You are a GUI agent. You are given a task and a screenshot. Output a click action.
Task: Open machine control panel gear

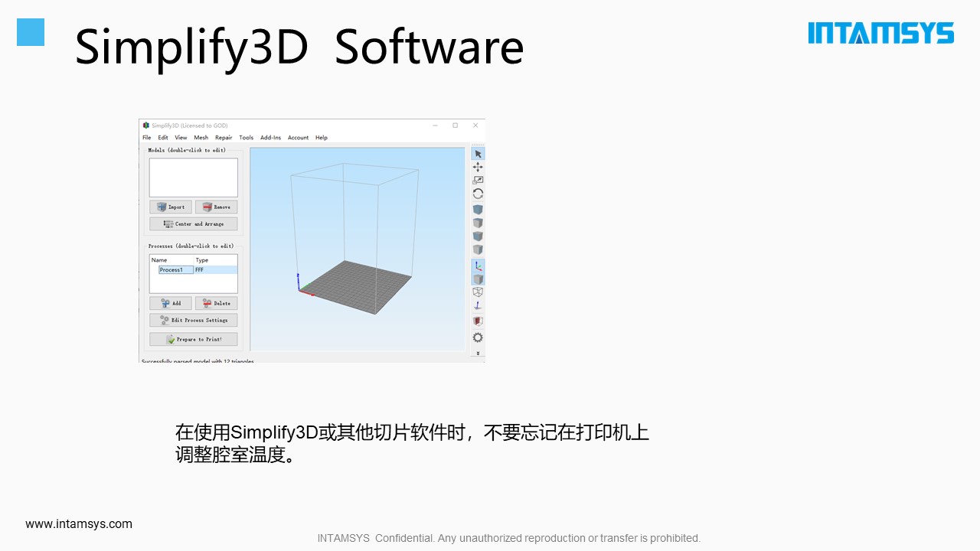click(478, 337)
